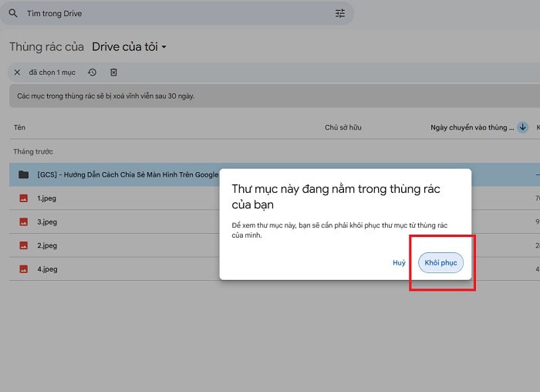Click the image icon beside 3.jpeg
The width and height of the screenshot is (540, 392).
pyautogui.click(x=23, y=221)
